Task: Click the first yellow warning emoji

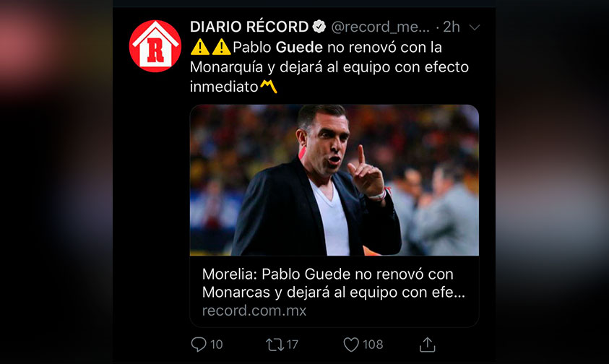Action: click(x=200, y=47)
